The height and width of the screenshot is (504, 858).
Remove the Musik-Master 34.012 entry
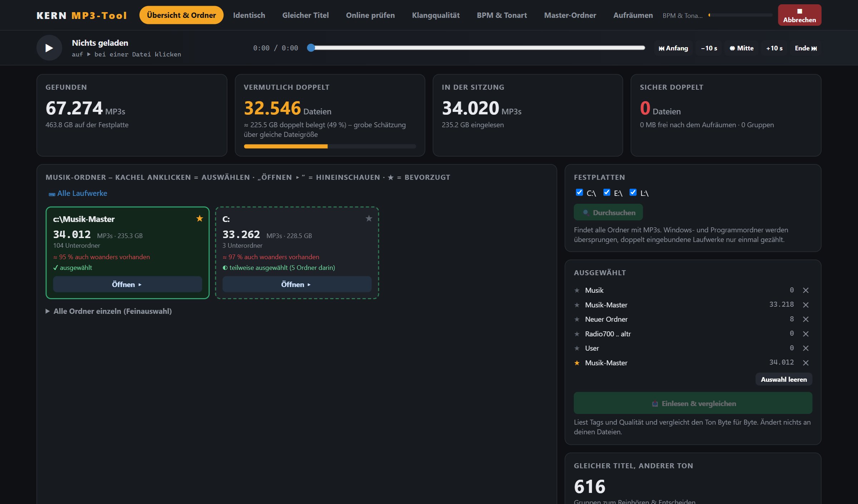coord(805,363)
